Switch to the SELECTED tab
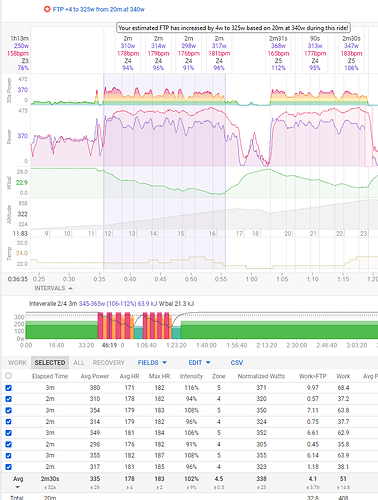 [50, 363]
